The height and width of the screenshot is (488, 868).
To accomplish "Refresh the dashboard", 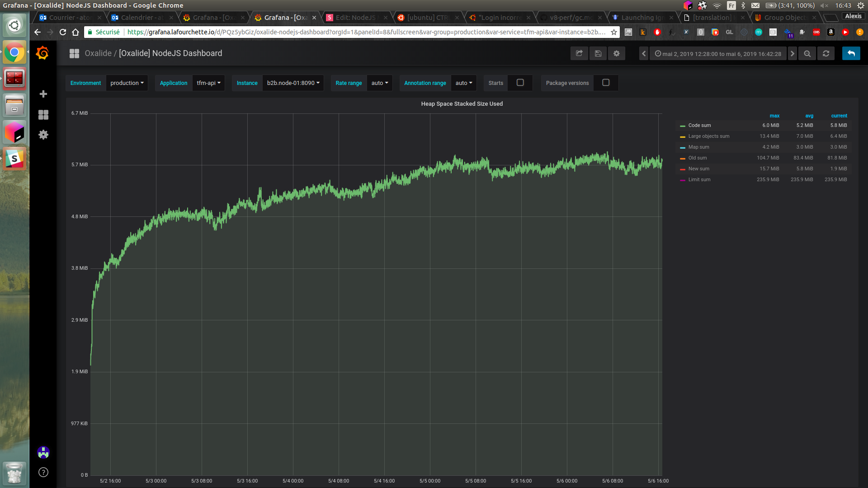I will pyautogui.click(x=826, y=53).
